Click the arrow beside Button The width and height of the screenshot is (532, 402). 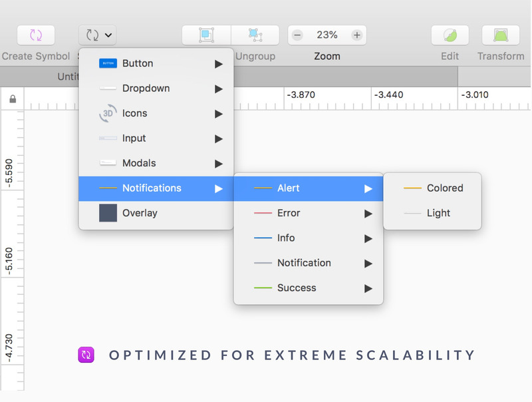[x=219, y=64]
